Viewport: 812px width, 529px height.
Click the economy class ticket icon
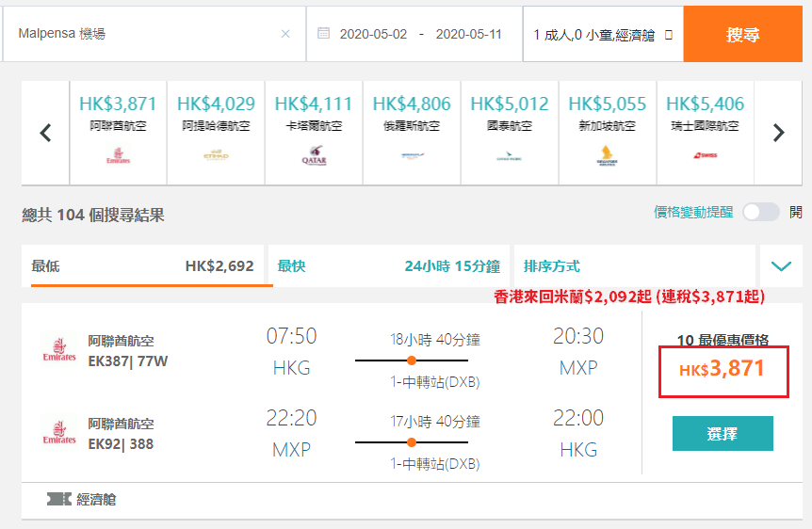click(x=59, y=499)
